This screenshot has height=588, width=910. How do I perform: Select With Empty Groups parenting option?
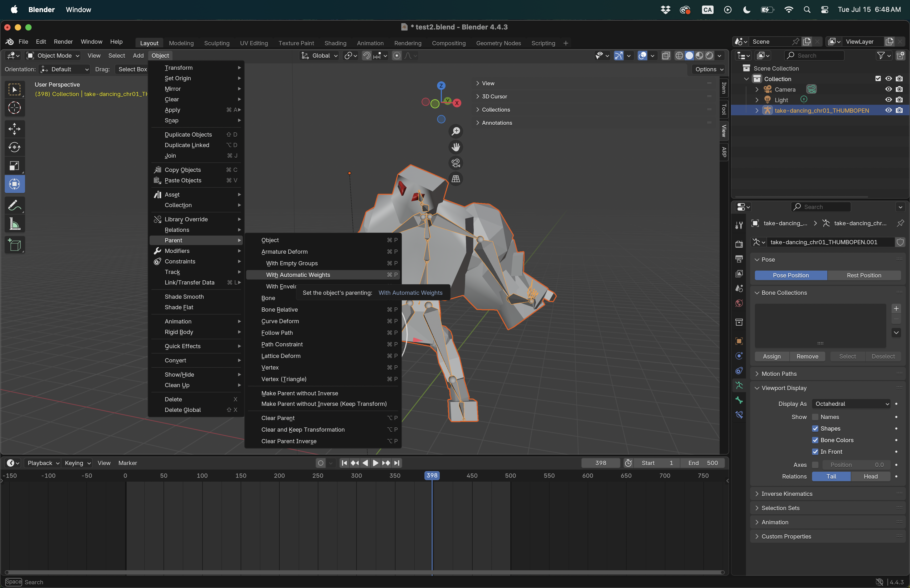click(x=323, y=263)
